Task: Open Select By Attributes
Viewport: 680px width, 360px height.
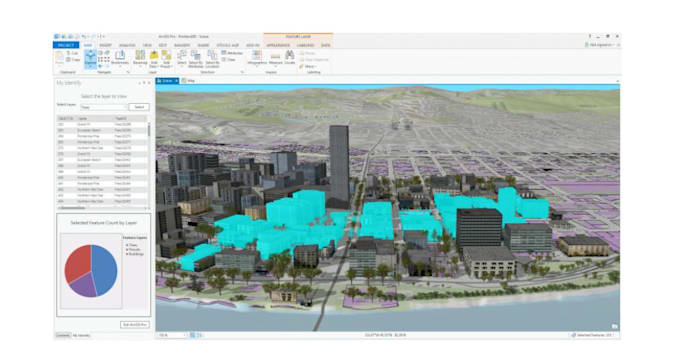Action: click(x=196, y=59)
